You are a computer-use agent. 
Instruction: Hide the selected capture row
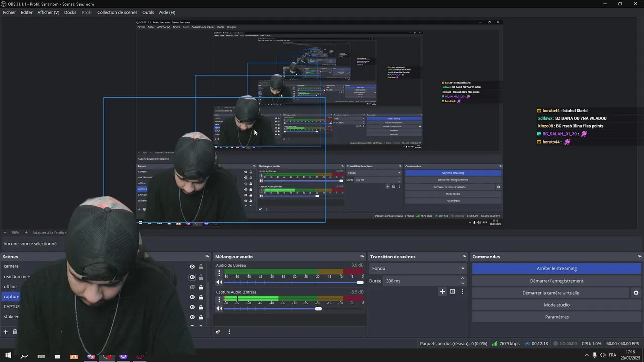pos(192,297)
